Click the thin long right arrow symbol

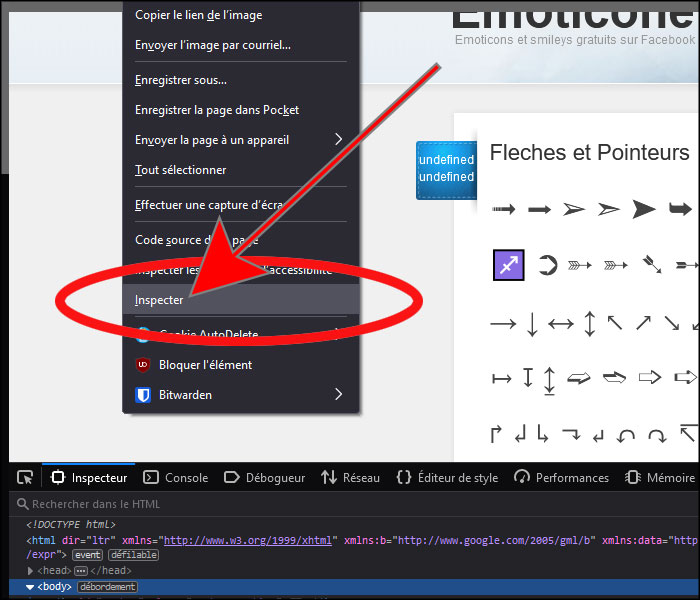pyautogui.click(x=503, y=324)
